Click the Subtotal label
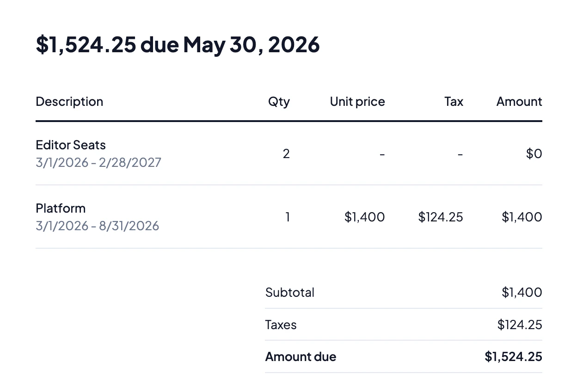 [x=290, y=292]
